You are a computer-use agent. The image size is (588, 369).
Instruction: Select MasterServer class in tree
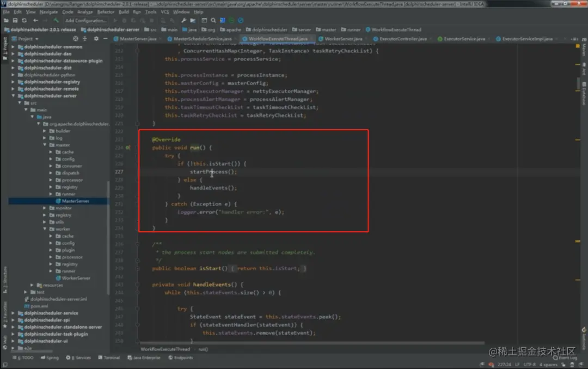point(72,201)
